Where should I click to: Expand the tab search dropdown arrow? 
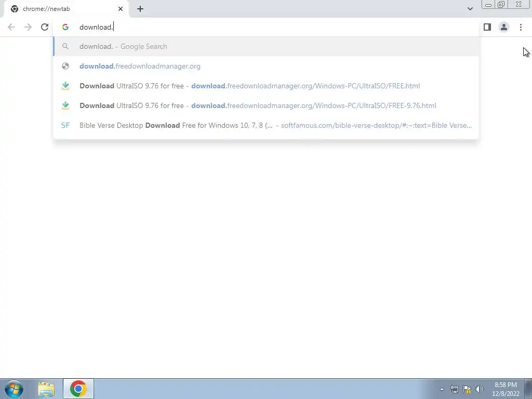tap(470, 9)
